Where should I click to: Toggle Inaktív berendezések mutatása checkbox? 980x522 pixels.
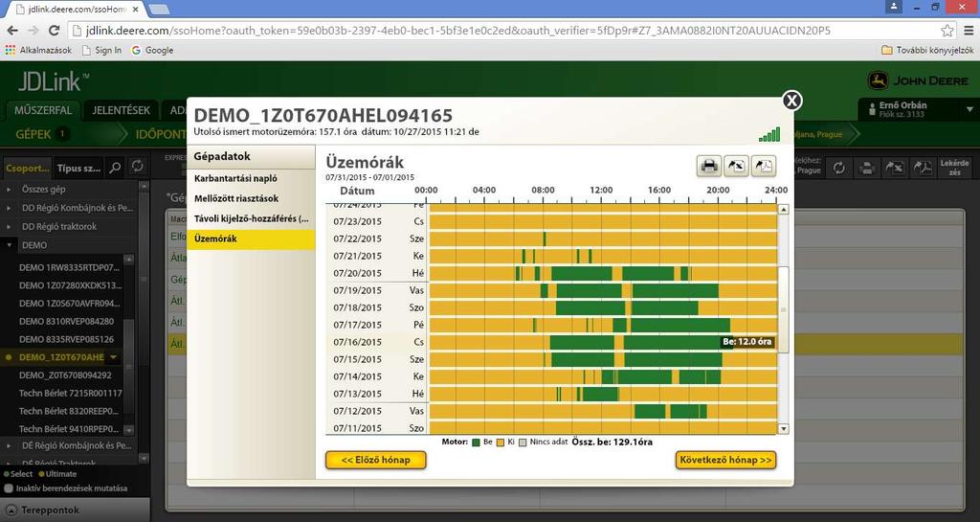9,488
